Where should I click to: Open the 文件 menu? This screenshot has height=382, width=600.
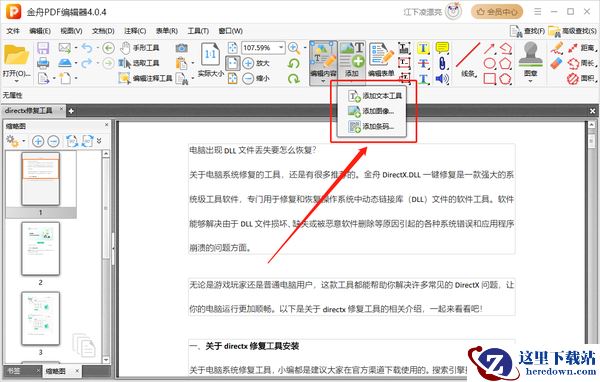pyautogui.click(x=13, y=31)
